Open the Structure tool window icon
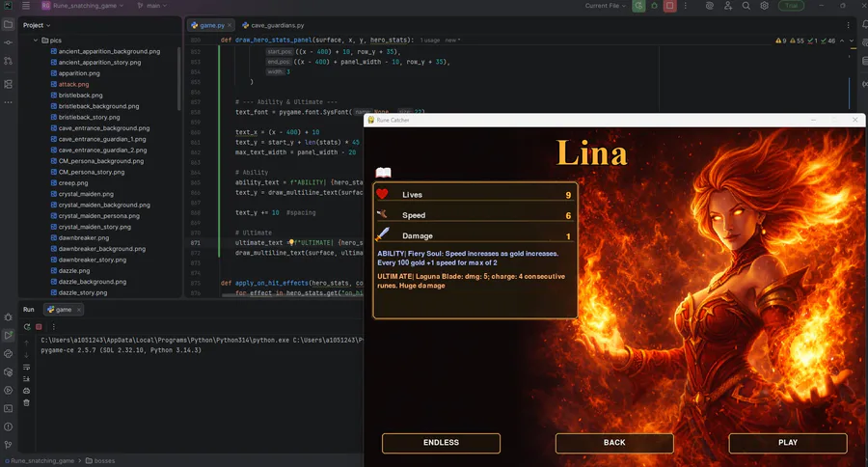Screen dimensions: 868x467 (x=9, y=84)
